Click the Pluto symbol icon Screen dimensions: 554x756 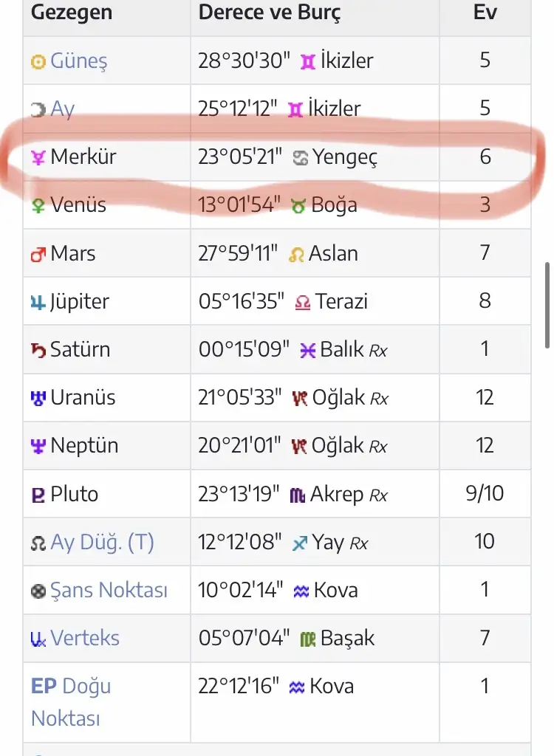(x=38, y=495)
